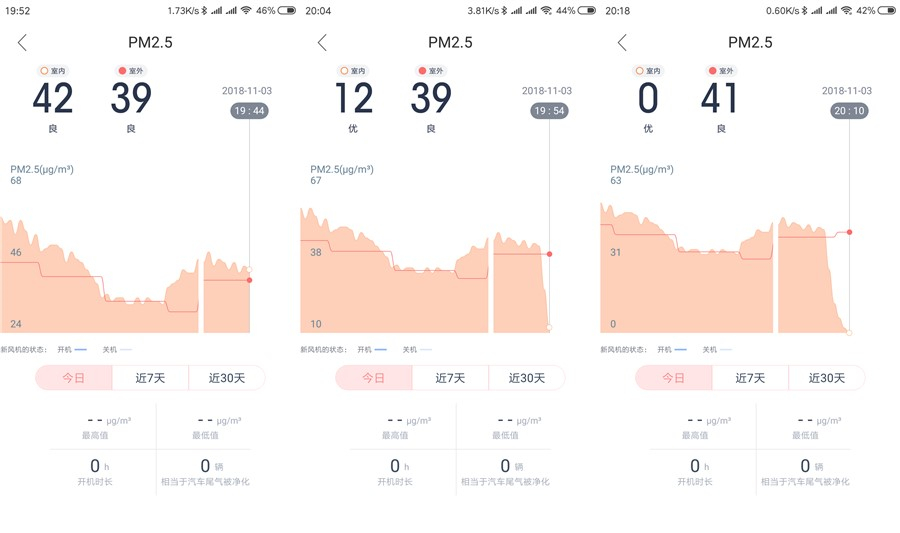This screenshot has width=900, height=533.
Task: Tap the 19:44 time marker bubble
Action: click(249, 111)
